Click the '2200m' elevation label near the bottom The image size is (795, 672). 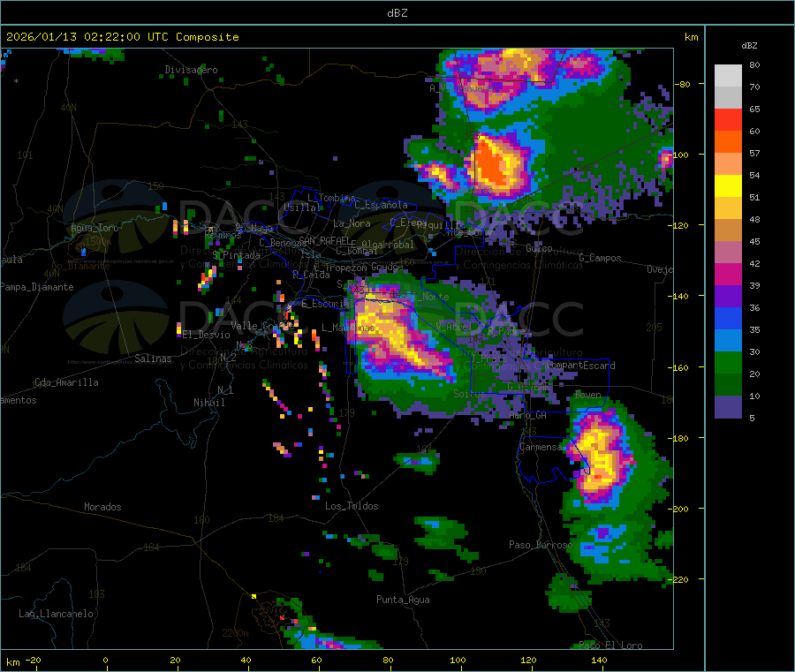point(235,633)
